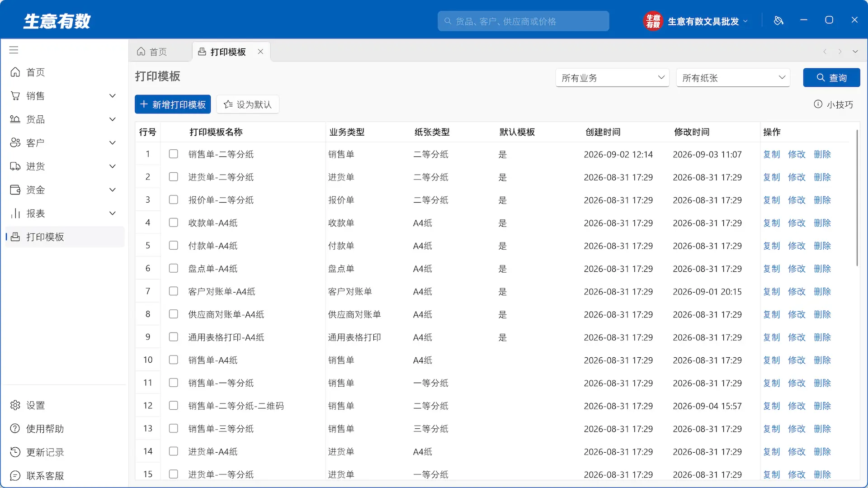Close the 打印模板 tab
The image size is (868, 488).
click(x=260, y=52)
